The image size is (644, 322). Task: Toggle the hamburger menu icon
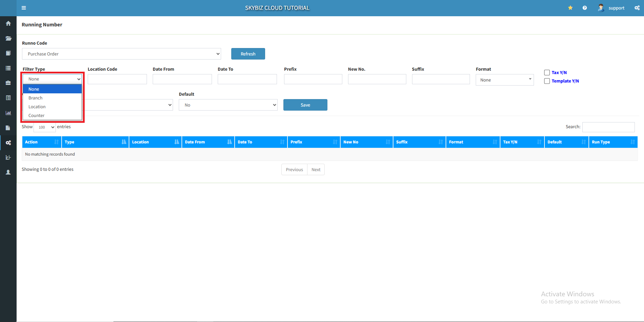[24, 8]
